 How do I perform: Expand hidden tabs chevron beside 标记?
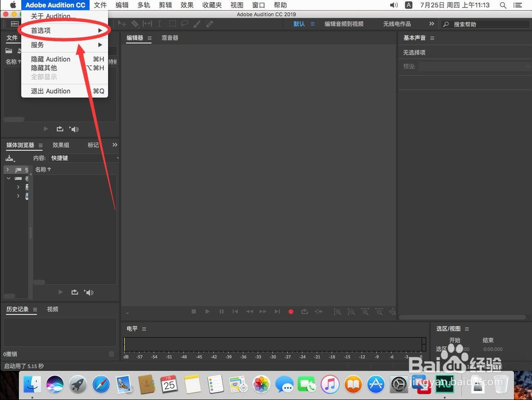tap(115, 145)
